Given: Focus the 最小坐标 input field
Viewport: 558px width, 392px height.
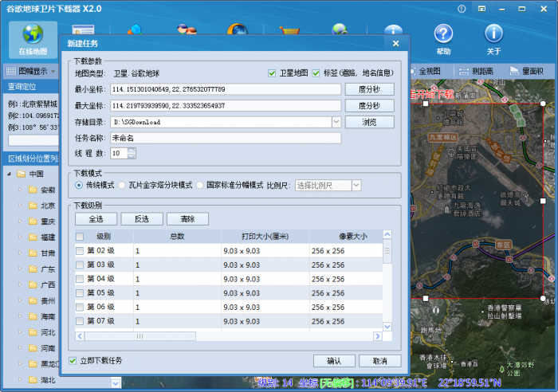Looking at the screenshot, I should click(226, 89).
